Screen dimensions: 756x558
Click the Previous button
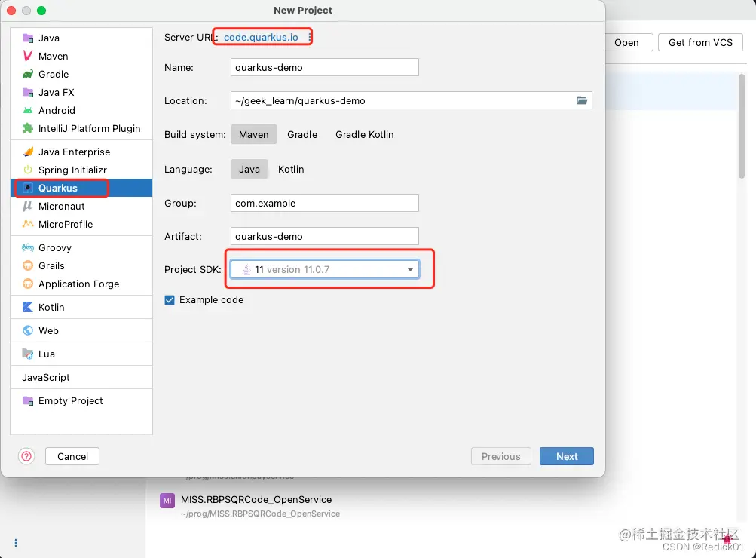click(501, 456)
